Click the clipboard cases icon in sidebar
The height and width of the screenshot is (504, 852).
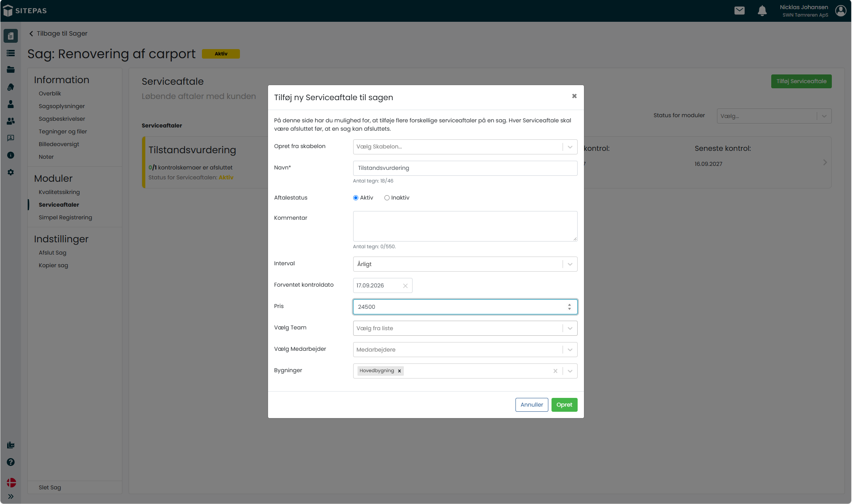(11, 36)
